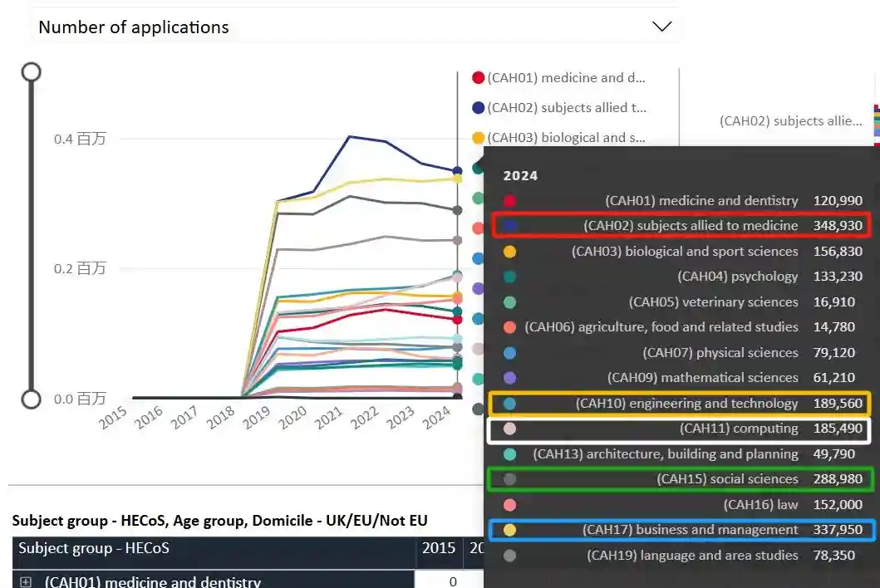The image size is (880, 588).
Task: Click the CAH02 subjects allied to medicine tooltip row
Action: (x=680, y=225)
